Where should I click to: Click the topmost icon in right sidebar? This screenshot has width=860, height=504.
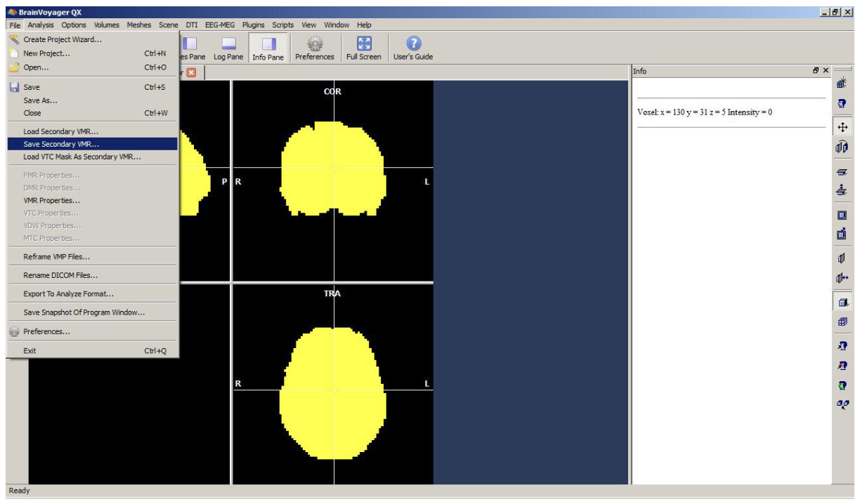842,84
